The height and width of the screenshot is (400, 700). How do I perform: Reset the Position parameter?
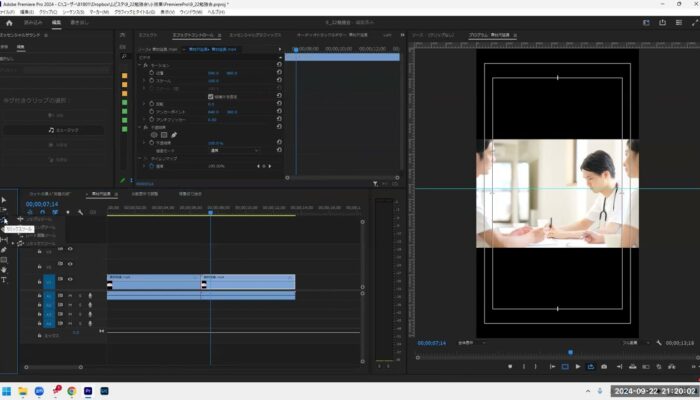(279, 72)
